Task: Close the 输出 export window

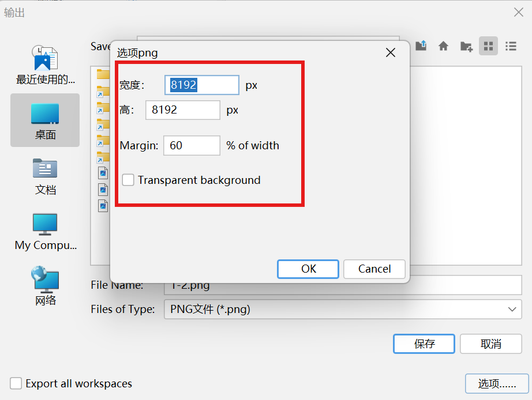Action: click(518, 13)
